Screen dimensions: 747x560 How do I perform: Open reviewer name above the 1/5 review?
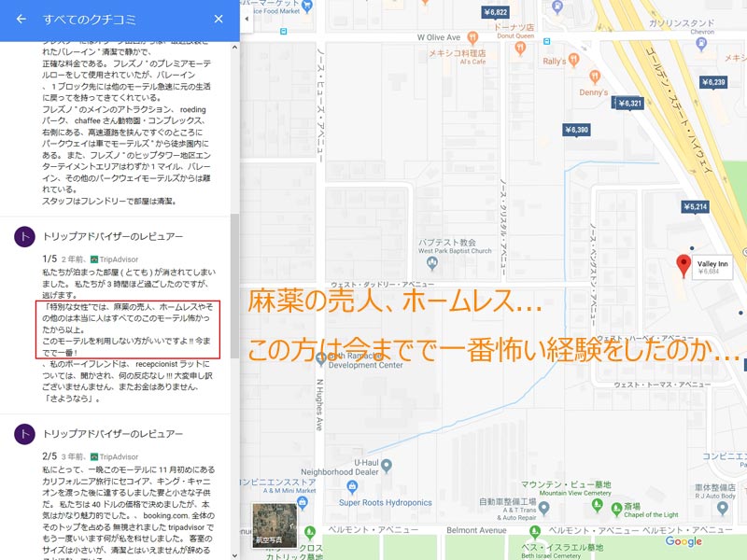click(113, 237)
